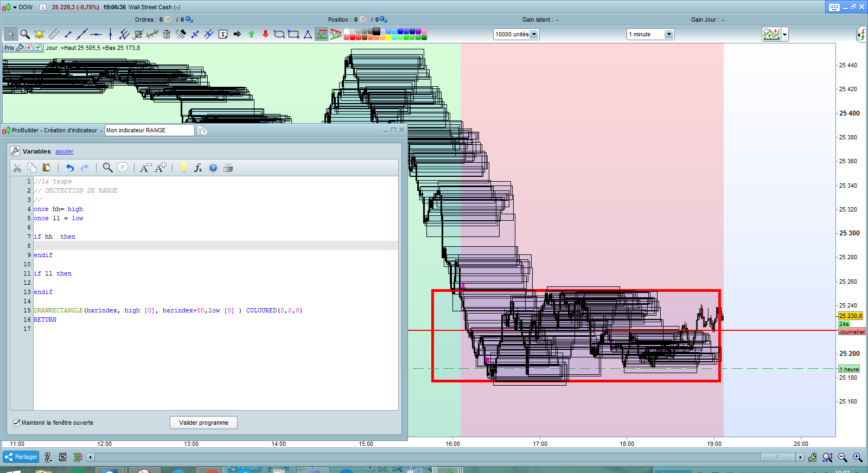Open the DOW instrument dropdown arrow
Screen dimensions: 868x473
pos(15,7)
